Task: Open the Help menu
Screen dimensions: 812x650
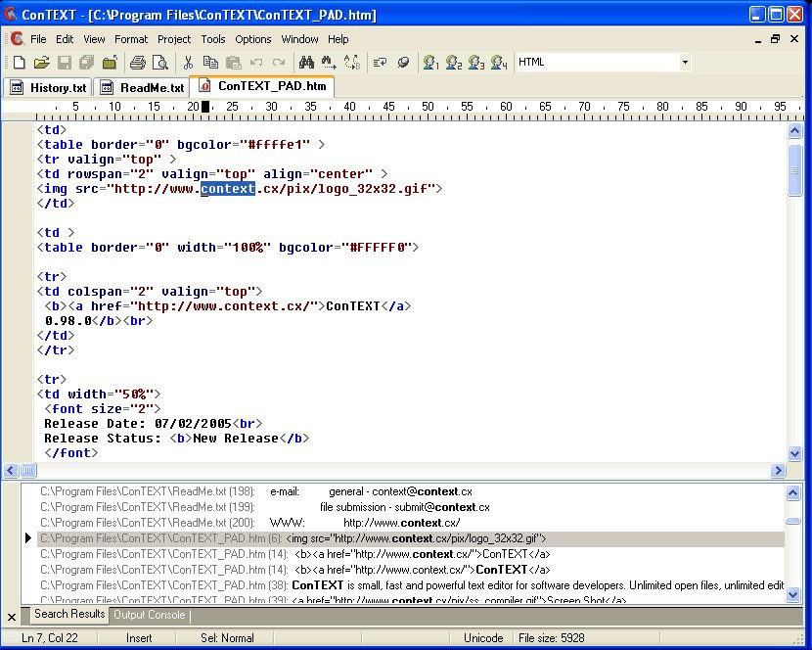Action: click(x=338, y=39)
